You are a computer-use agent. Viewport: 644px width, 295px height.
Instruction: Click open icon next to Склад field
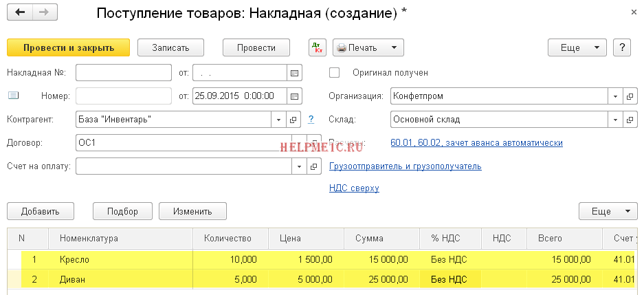point(629,120)
